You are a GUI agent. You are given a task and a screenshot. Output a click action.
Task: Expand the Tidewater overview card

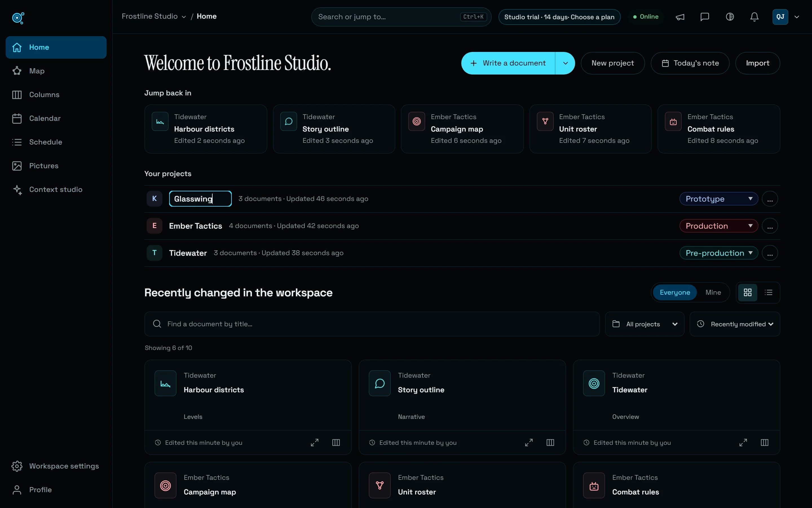coord(743,443)
